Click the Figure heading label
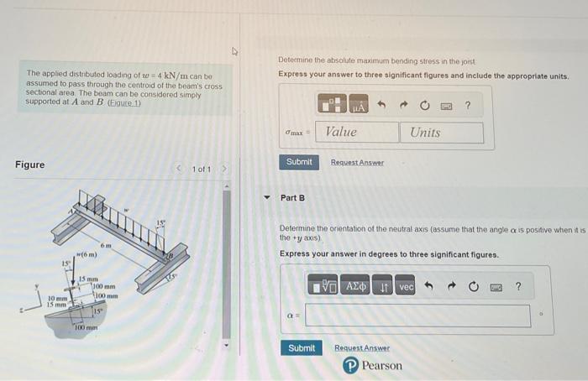588x381 pixels. 30,164
